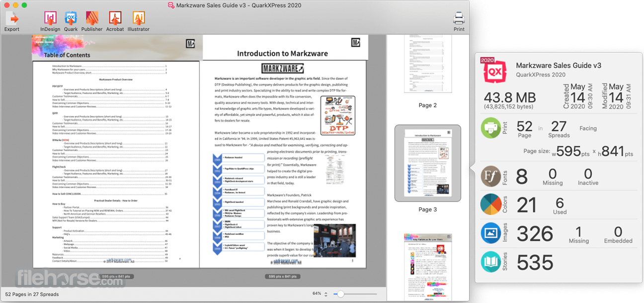Click the 0 Embedded images value
This screenshot has width=644, height=303.
point(618,231)
